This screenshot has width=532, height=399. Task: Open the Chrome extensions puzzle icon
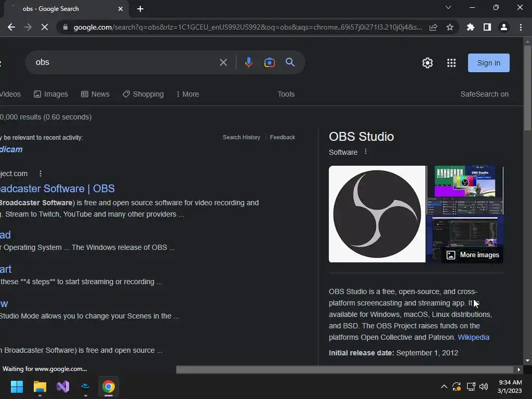click(x=471, y=27)
